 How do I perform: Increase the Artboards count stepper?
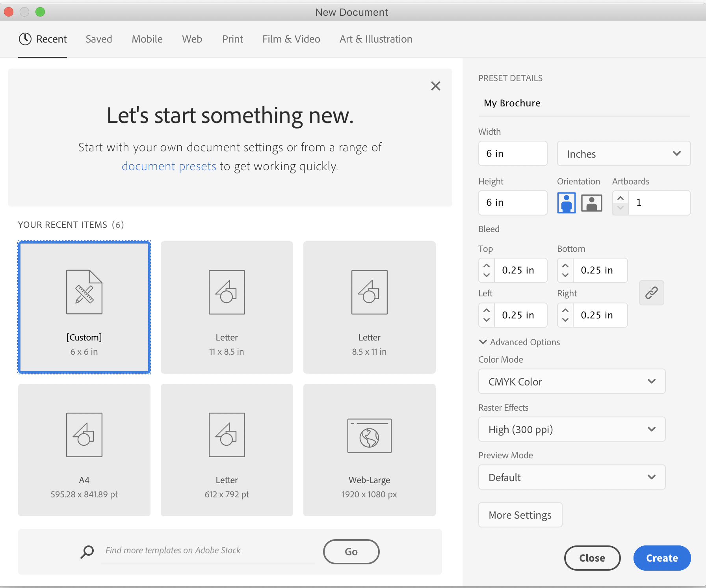[621, 198]
